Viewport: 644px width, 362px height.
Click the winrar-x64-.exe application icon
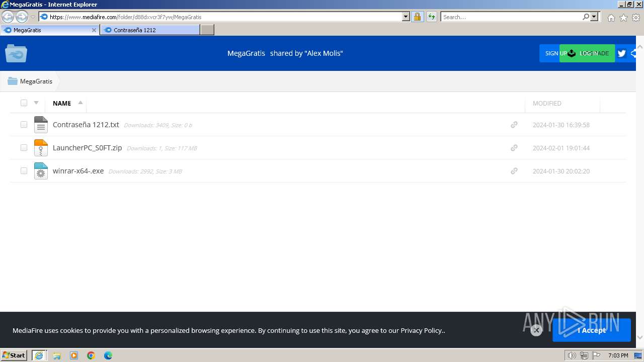pos(41,171)
